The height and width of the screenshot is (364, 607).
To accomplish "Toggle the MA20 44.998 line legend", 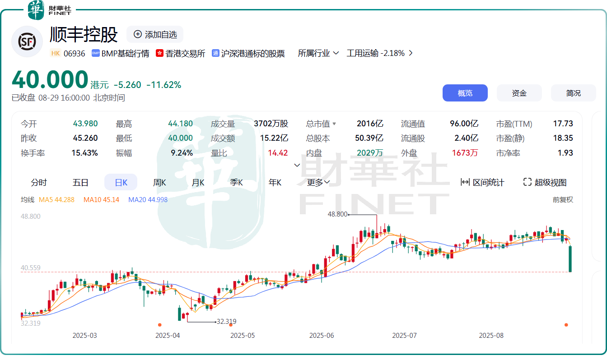I will [x=148, y=199].
